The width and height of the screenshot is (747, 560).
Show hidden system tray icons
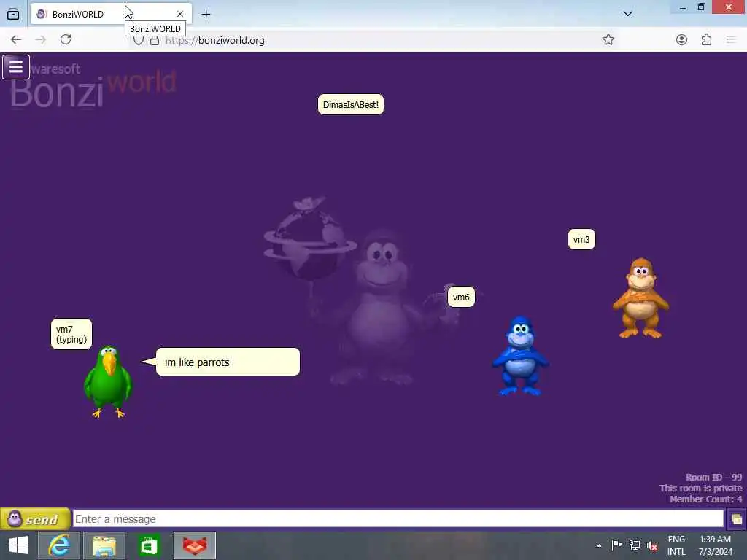point(599,545)
